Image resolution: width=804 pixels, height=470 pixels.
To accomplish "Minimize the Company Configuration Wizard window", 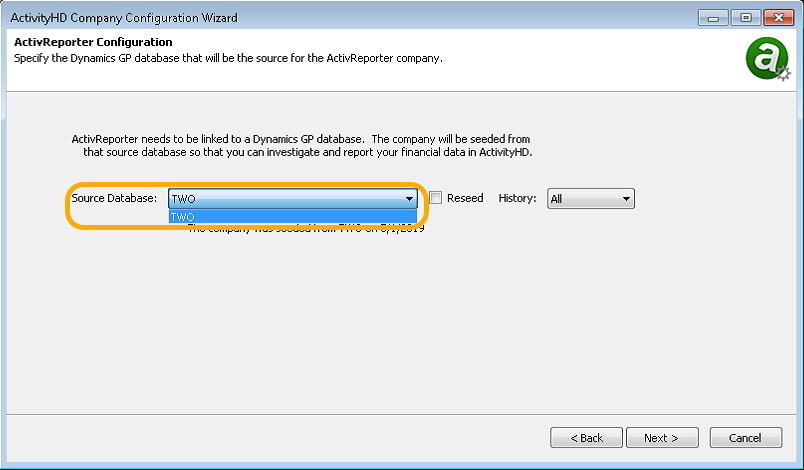I will pyautogui.click(x=713, y=18).
